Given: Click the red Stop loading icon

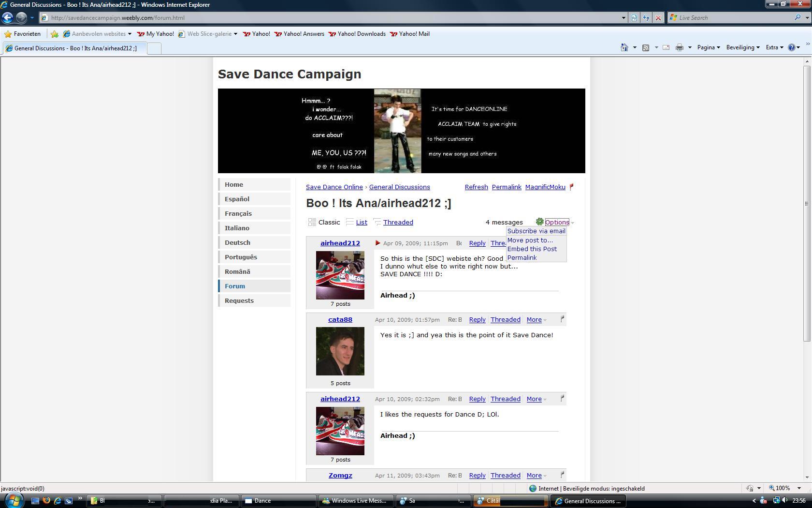Looking at the screenshot, I should point(658,18).
